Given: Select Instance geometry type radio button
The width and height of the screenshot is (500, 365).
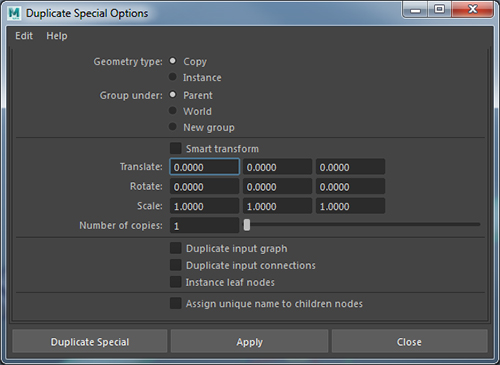Looking at the screenshot, I should click(x=173, y=77).
